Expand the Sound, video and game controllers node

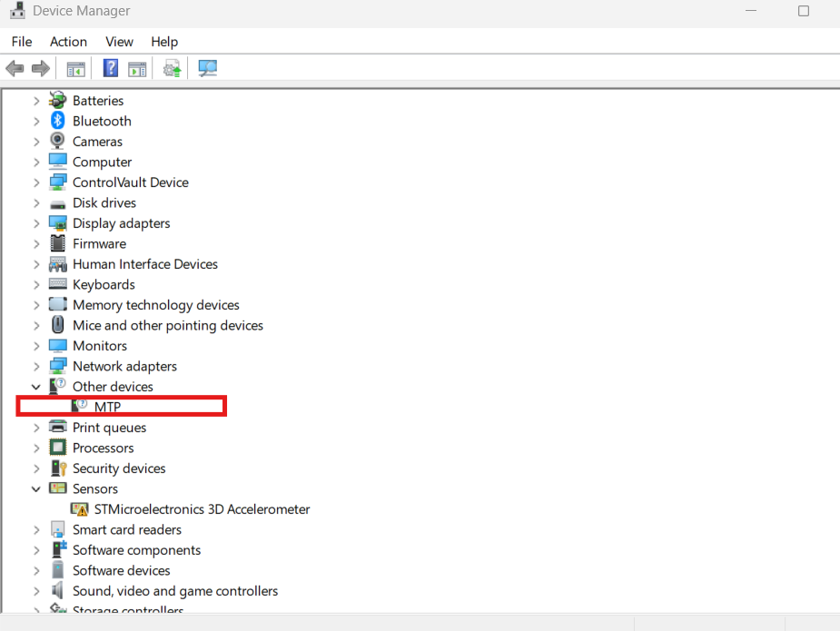36,591
